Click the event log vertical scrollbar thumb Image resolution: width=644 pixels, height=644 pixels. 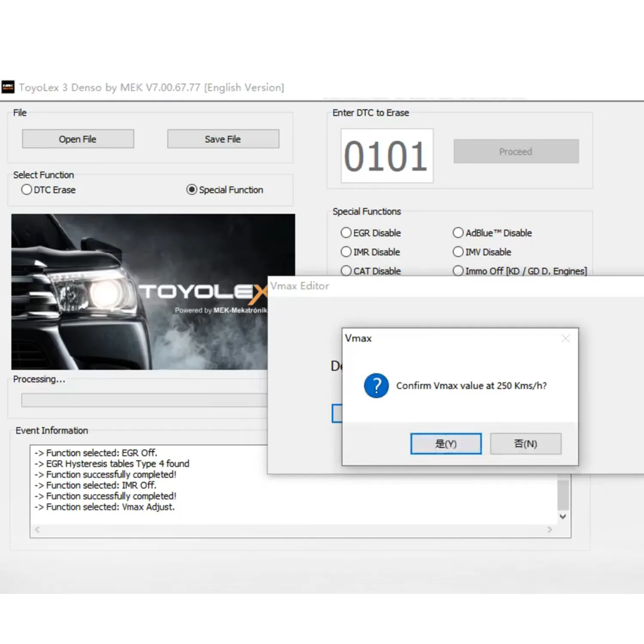(x=563, y=494)
